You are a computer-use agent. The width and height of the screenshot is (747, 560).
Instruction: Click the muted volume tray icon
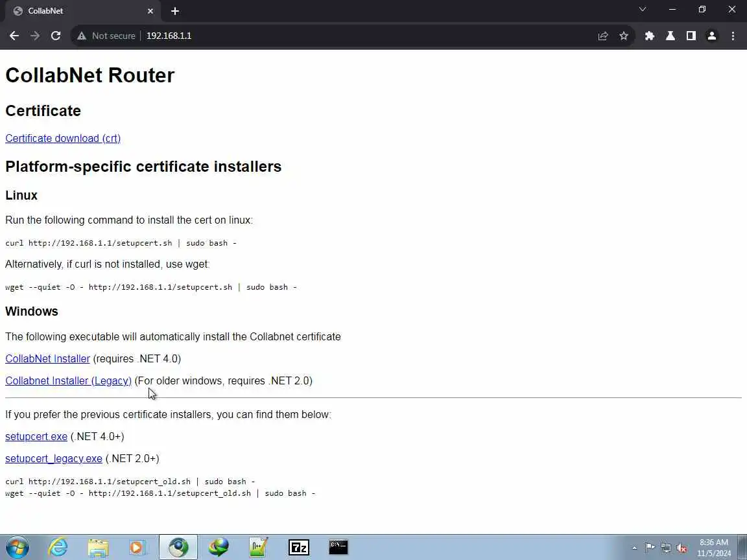coord(682,548)
